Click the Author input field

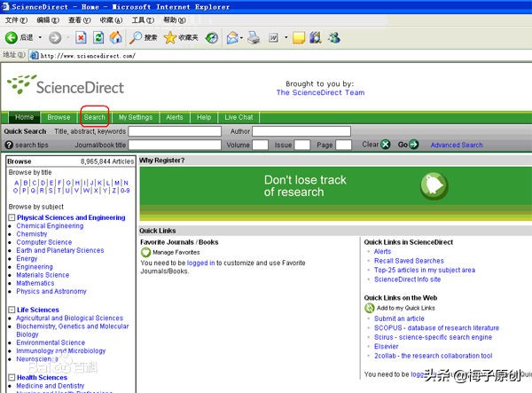[x=301, y=131]
